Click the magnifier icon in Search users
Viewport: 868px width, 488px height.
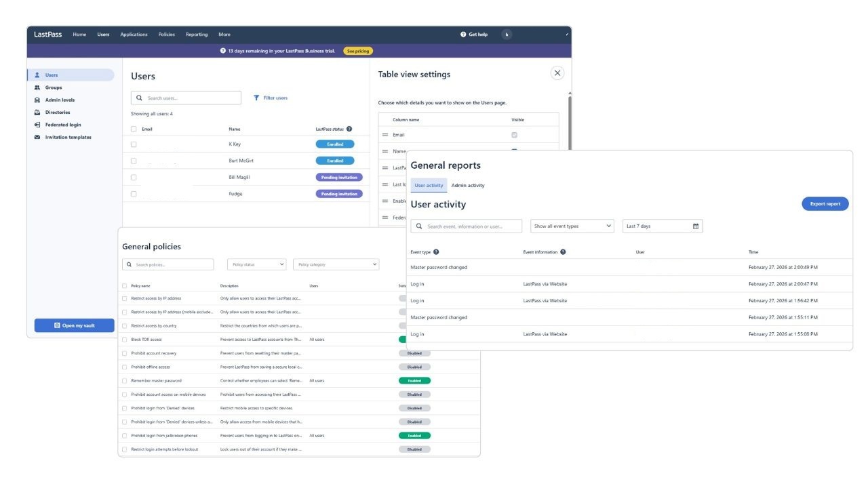[x=140, y=98]
